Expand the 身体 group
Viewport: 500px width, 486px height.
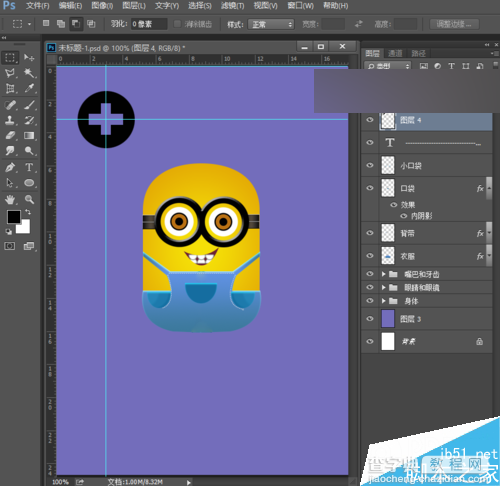click(x=384, y=301)
